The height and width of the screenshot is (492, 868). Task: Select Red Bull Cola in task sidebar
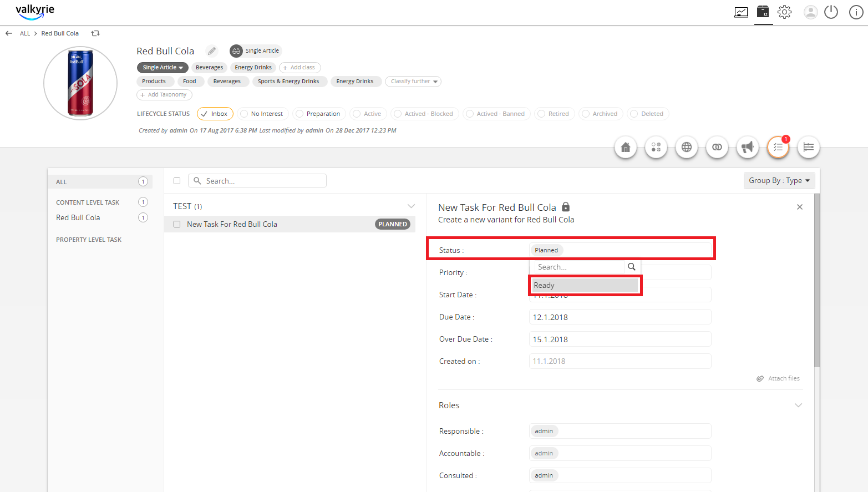click(x=78, y=217)
